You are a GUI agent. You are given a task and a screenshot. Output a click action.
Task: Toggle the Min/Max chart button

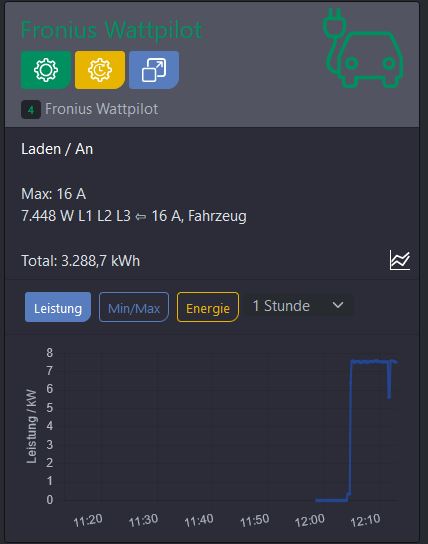(134, 307)
